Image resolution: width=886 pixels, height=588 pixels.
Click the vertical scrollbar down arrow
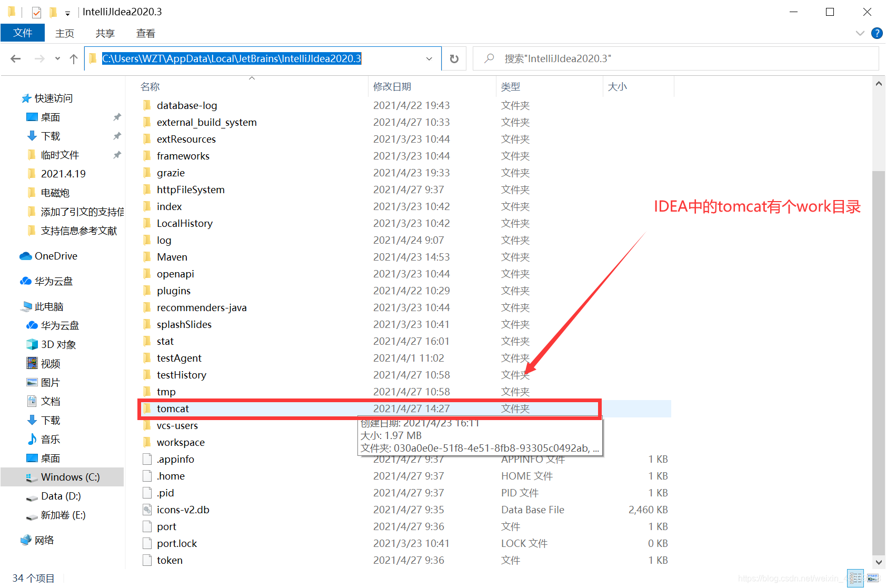coord(879,562)
